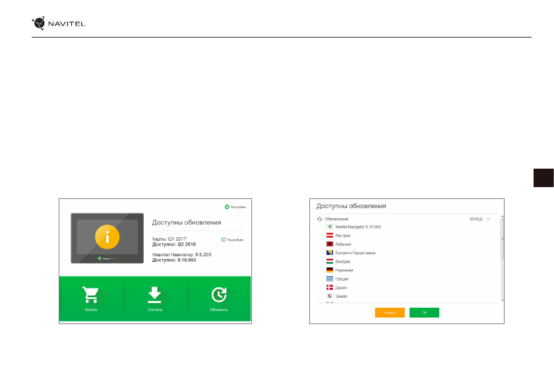The image size is (554, 392).
Task: Click the scroll-up arrow of the update list
Action: 503,216
